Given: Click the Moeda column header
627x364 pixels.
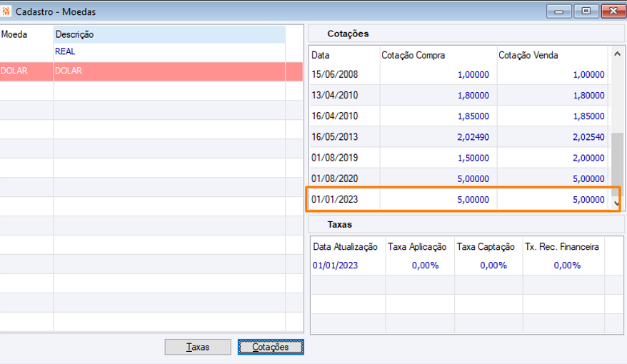Looking at the screenshot, I should coord(26,34).
